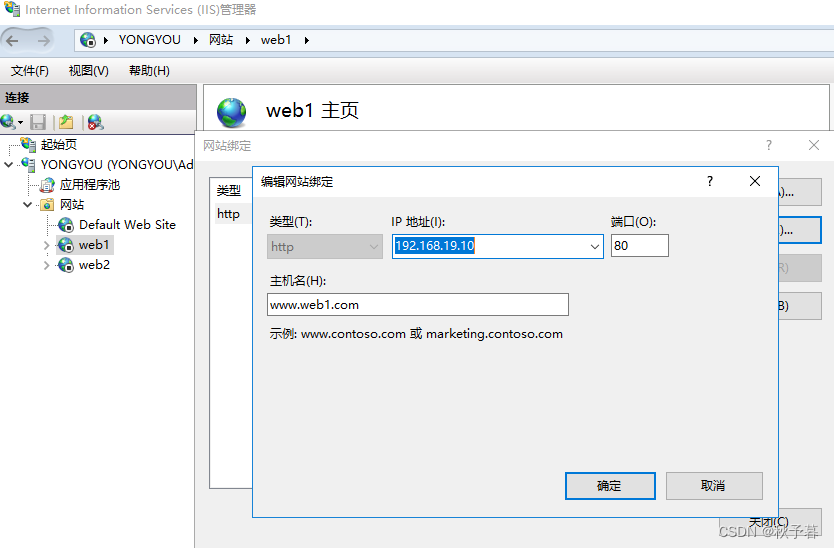Select 应用程序池 in the tree

pyautogui.click(x=90, y=185)
